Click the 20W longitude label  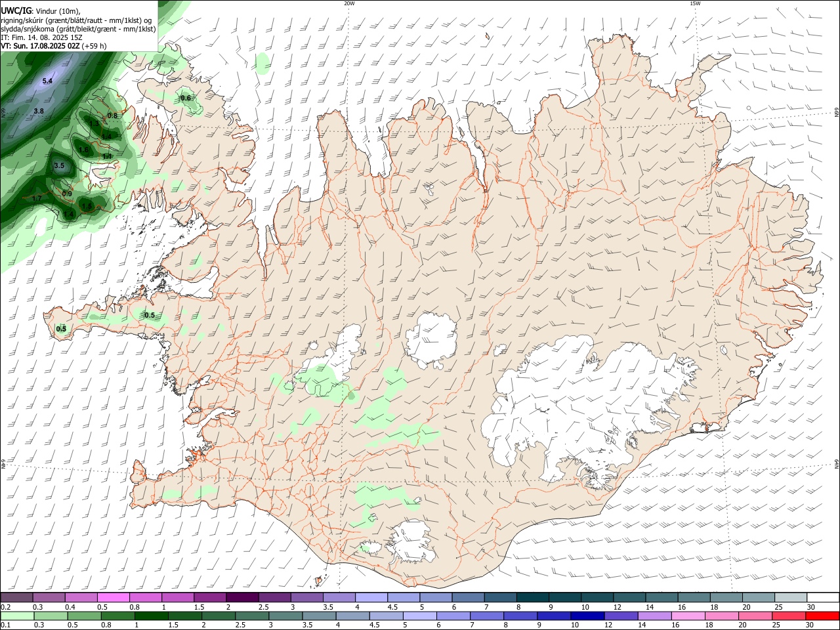(x=349, y=3)
